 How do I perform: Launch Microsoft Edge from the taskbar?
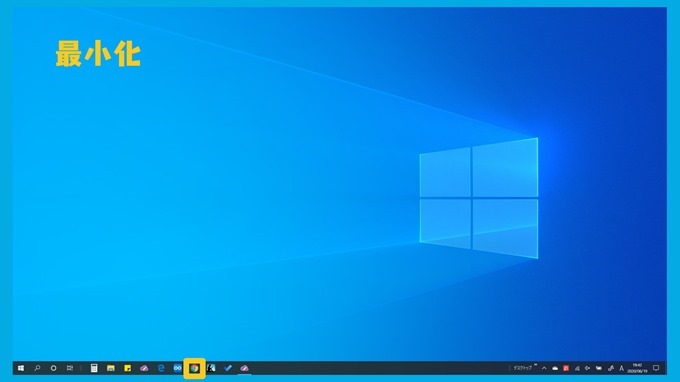161,368
